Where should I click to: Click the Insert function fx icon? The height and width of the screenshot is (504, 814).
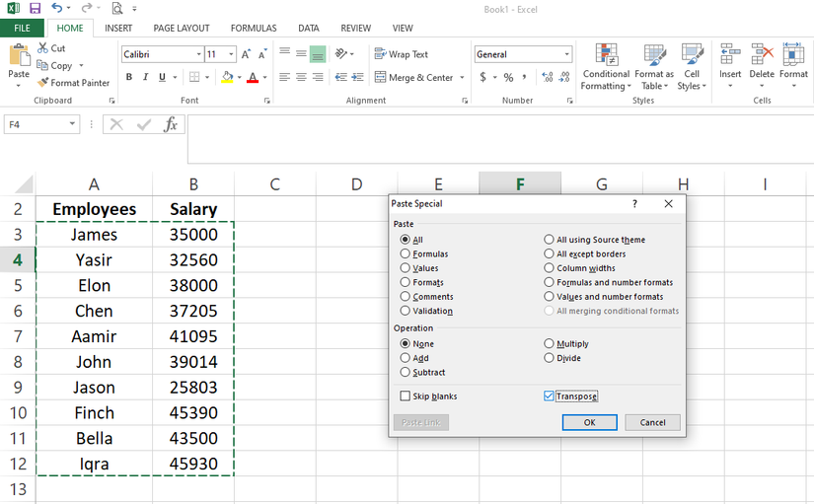click(x=171, y=124)
